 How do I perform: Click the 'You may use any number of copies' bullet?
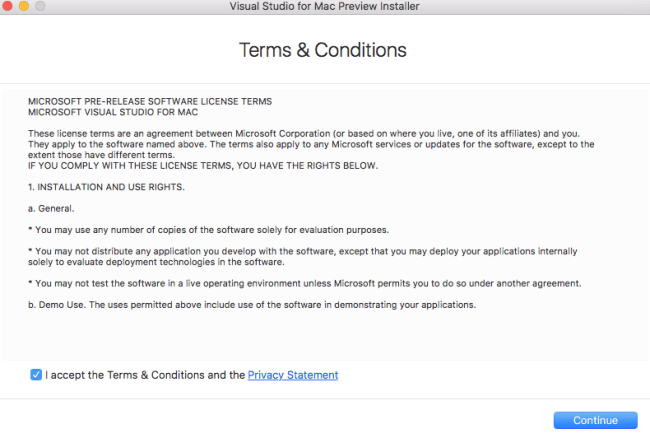[x=208, y=229]
